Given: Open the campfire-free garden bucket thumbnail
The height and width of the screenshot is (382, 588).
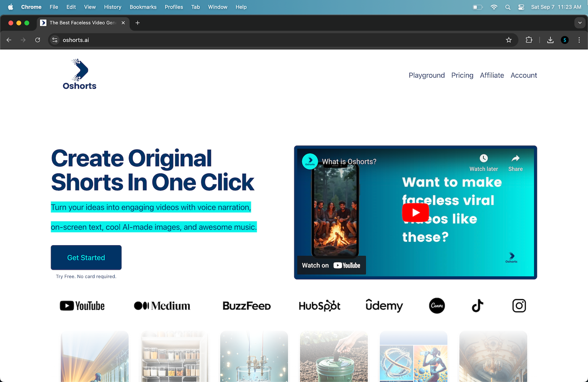Looking at the screenshot, I should pos(334,356).
